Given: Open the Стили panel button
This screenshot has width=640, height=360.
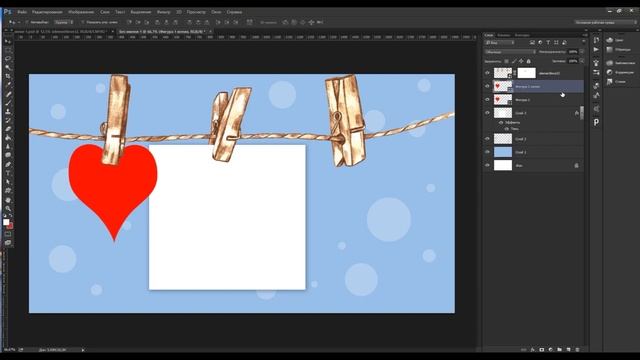Looking at the screenshot, I should click(x=617, y=82).
